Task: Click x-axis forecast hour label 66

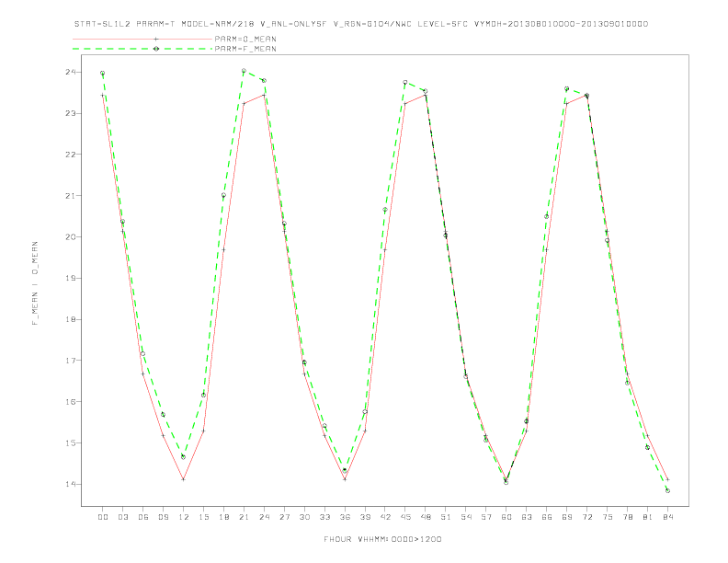Action: click(x=547, y=517)
